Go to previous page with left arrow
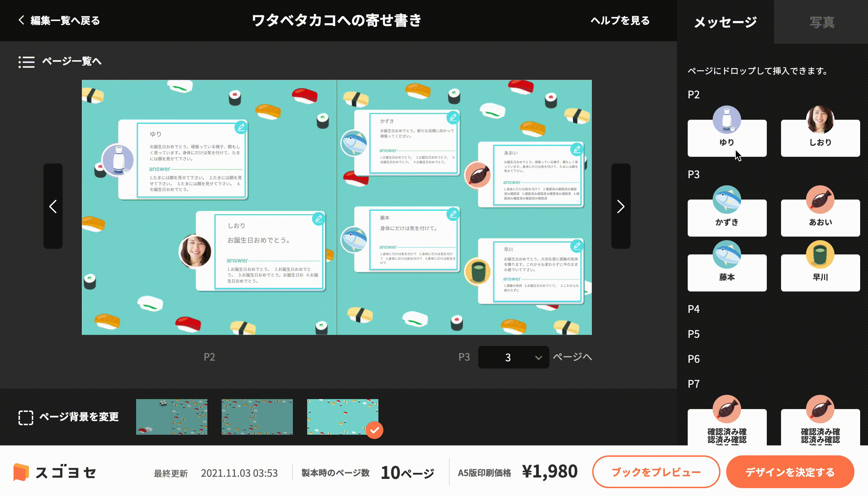Image resolution: width=868 pixels, height=496 pixels. (x=53, y=206)
